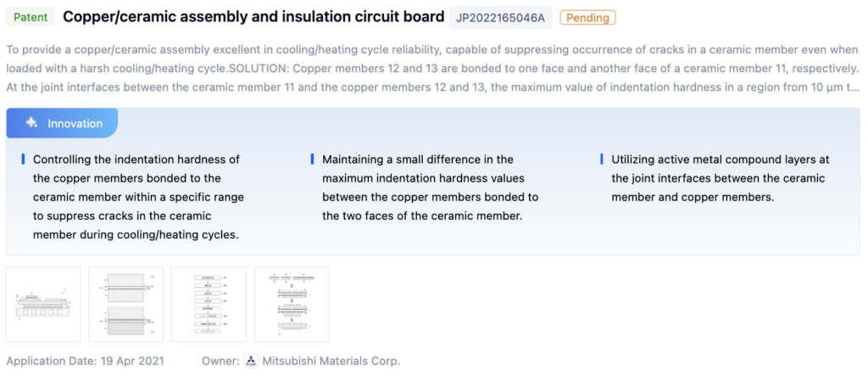Open the fourth drawing thumbnail showing assembly steps
This screenshot has width=868, height=376.
[x=291, y=304]
